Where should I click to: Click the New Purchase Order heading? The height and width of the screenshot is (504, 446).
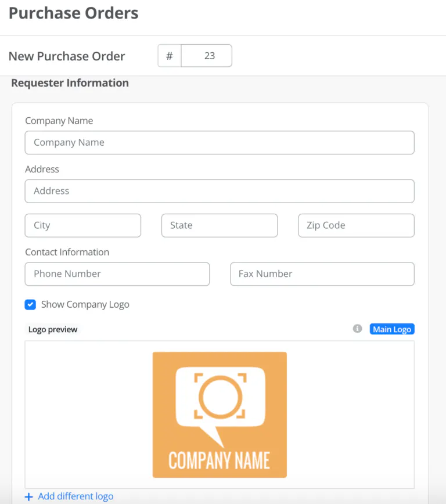[x=67, y=56]
